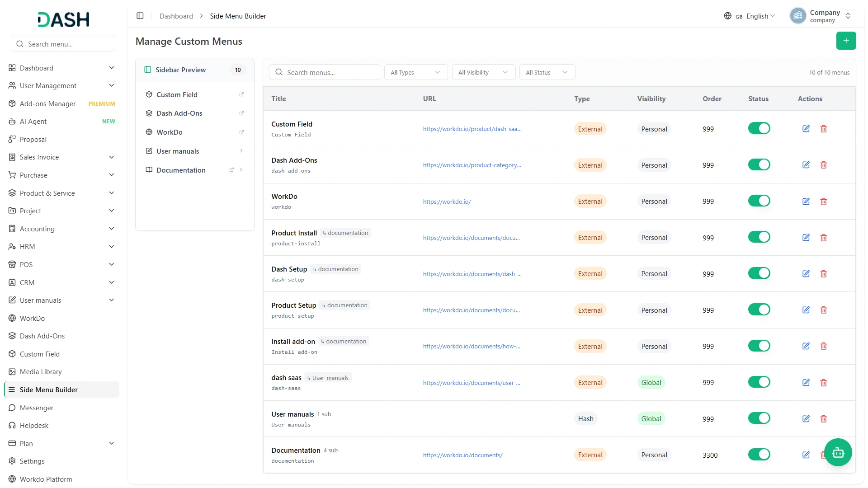
Task: Delete the Product Install menu row
Action: (x=824, y=238)
